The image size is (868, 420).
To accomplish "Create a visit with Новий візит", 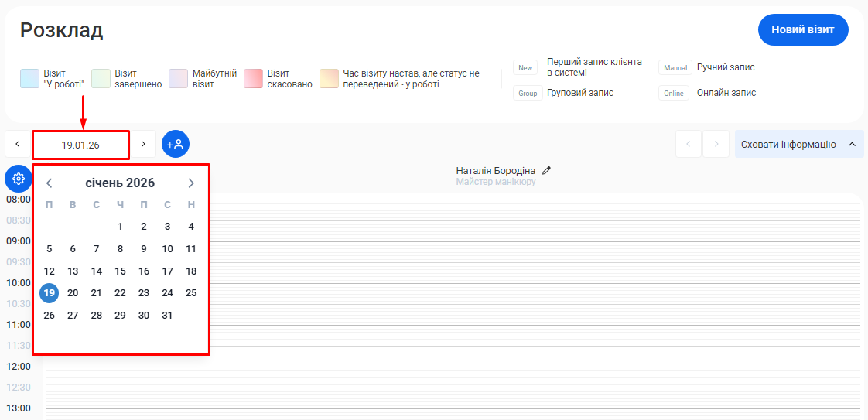I will 802,30.
